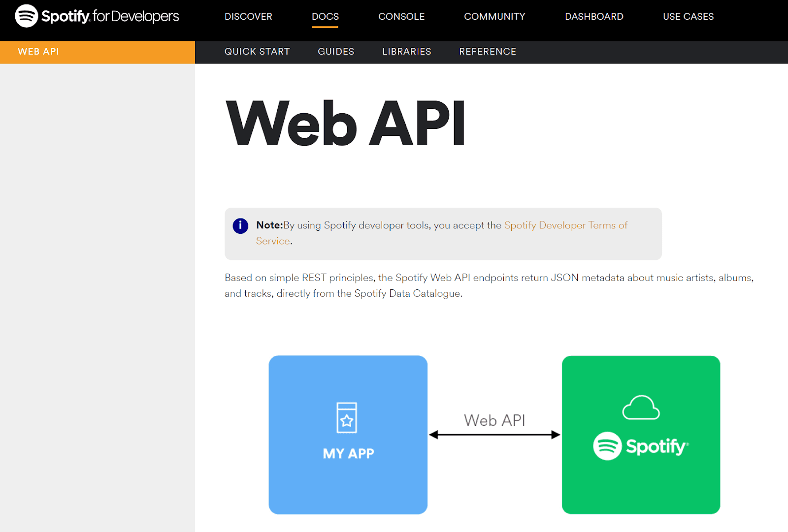Click the Web API arrow in the diagram
The height and width of the screenshot is (532, 788).
pyautogui.click(x=494, y=434)
